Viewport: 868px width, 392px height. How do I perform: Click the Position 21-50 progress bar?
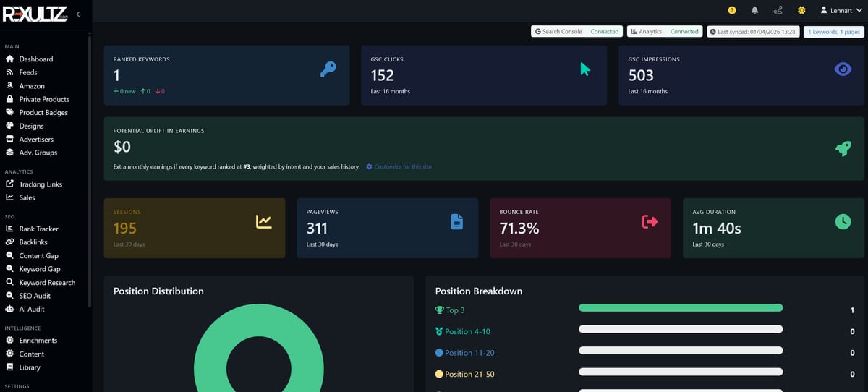coord(681,372)
